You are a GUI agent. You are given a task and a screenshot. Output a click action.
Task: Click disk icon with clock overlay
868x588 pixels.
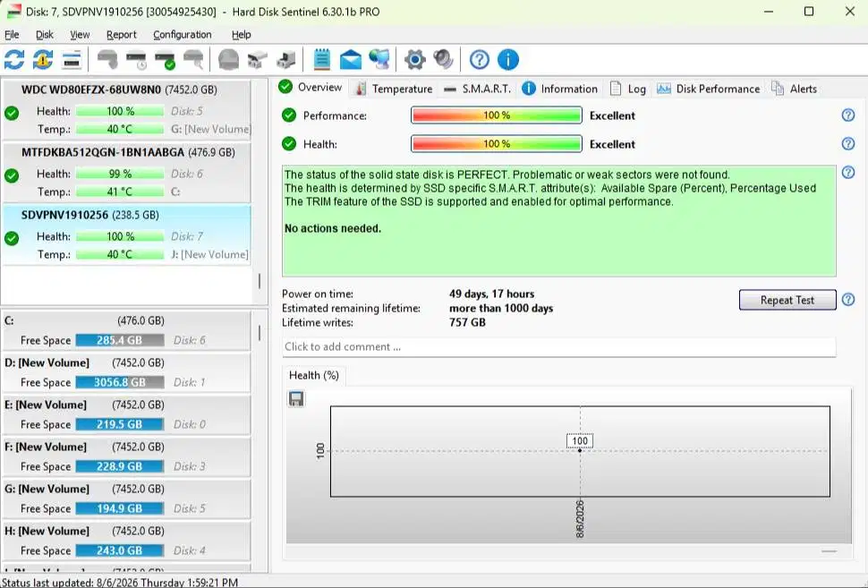[x=136, y=60]
